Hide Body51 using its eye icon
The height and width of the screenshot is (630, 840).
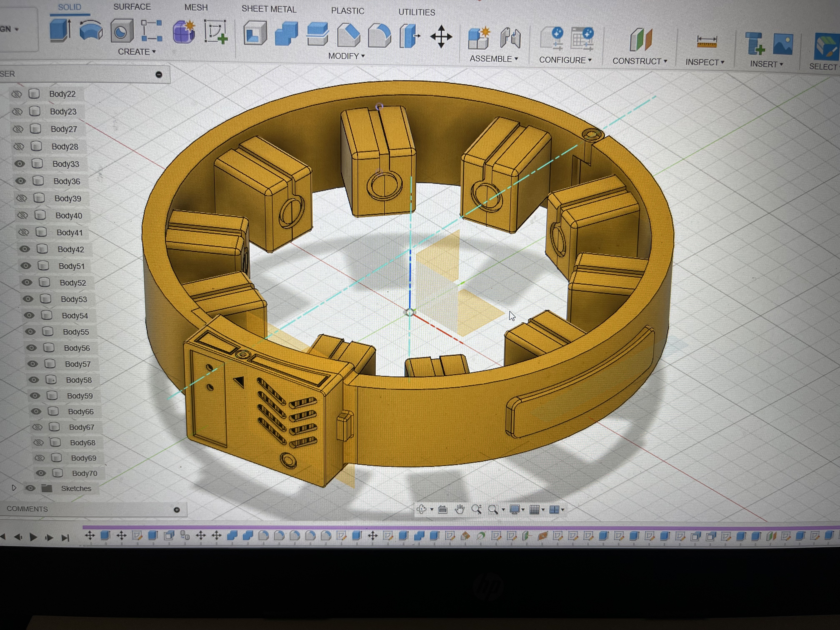point(25,266)
